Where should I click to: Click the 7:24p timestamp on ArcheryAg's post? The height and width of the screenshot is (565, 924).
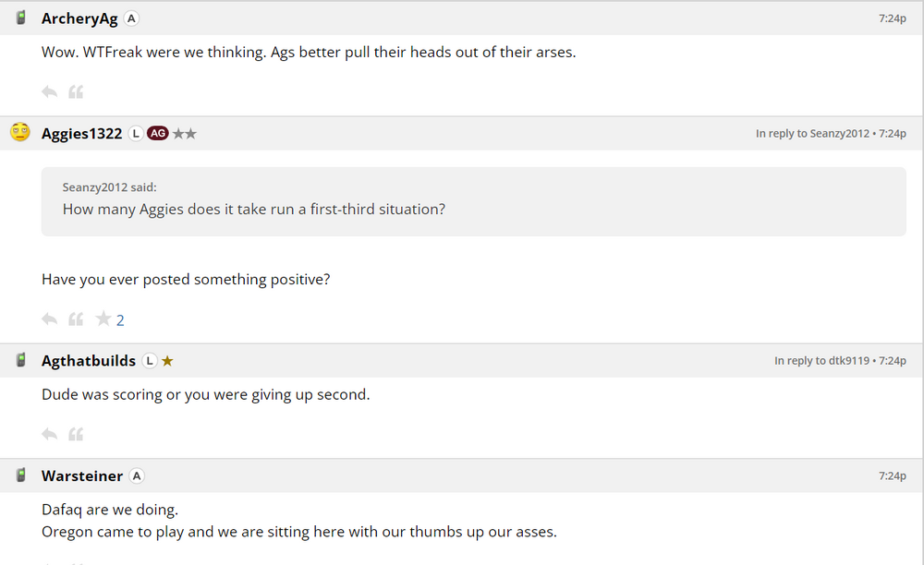pyautogui.click(x=892, y=18)
